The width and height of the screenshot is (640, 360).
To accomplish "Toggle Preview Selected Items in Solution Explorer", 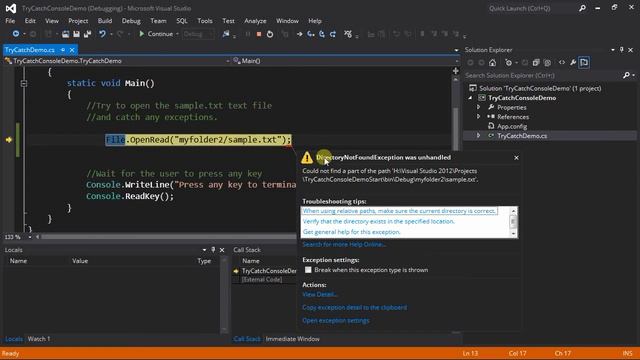I will click(x=584, y=62).
